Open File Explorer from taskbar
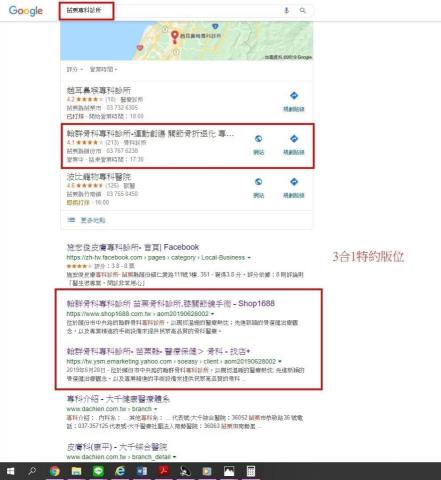This screenshot has width=441, height=480. tap(76, 471)
